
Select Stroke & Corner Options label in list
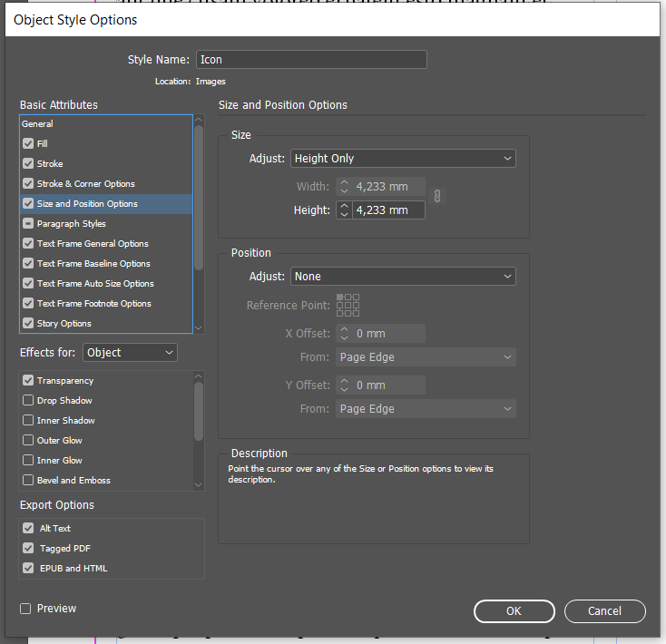[x=86, y=184]
